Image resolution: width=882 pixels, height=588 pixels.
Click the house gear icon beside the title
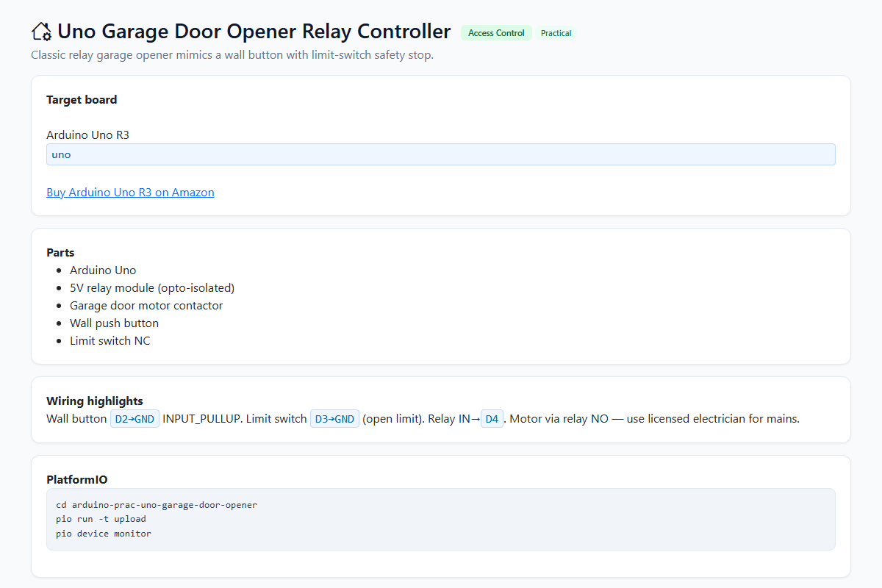pyautogui.click(x=42, y=32)
